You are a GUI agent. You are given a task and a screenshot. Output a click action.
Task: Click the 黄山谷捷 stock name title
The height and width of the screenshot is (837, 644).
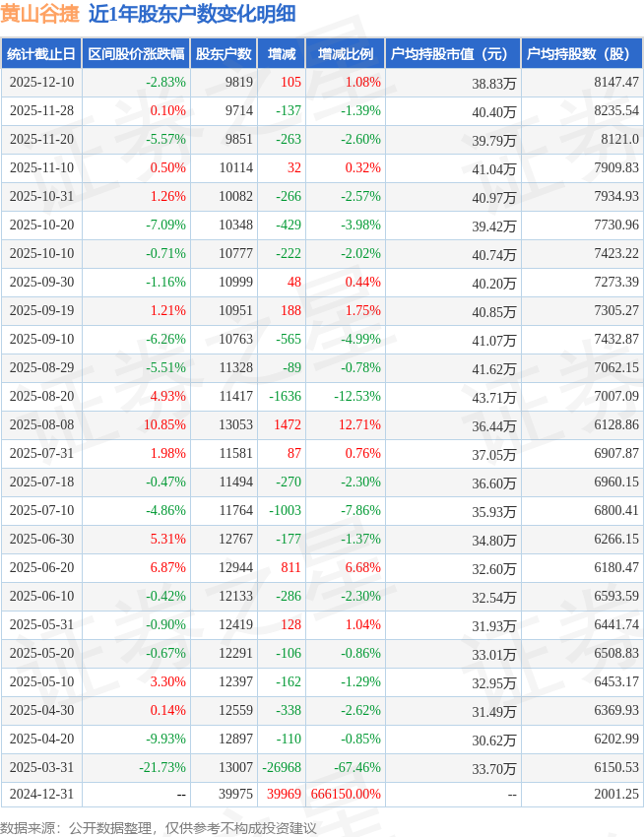click(x=39, y=14)
